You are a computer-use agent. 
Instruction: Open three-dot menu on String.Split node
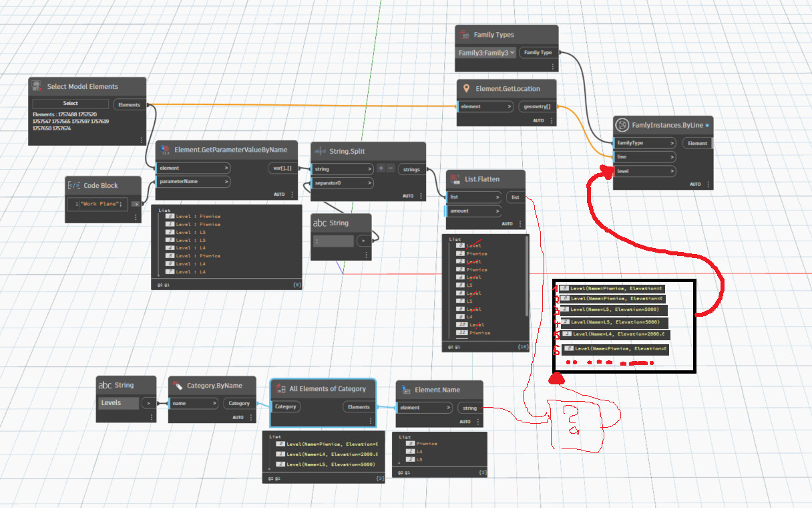coord(421,196)
